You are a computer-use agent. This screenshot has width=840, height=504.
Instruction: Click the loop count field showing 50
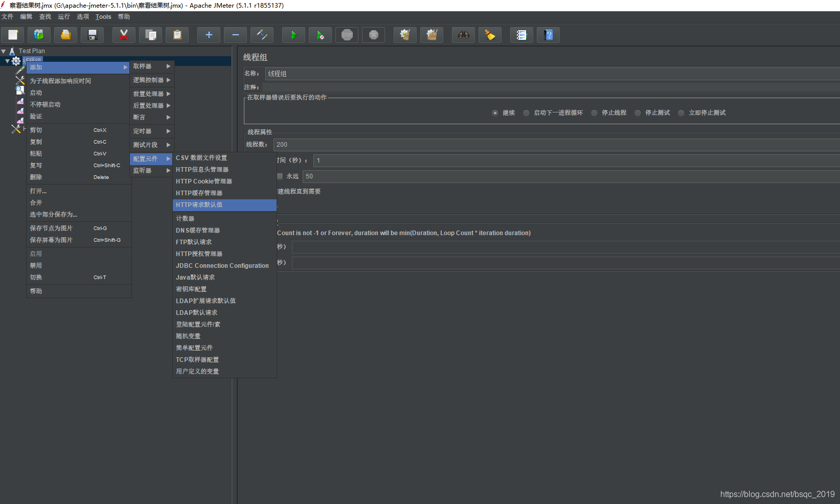(x=571, y=176)
